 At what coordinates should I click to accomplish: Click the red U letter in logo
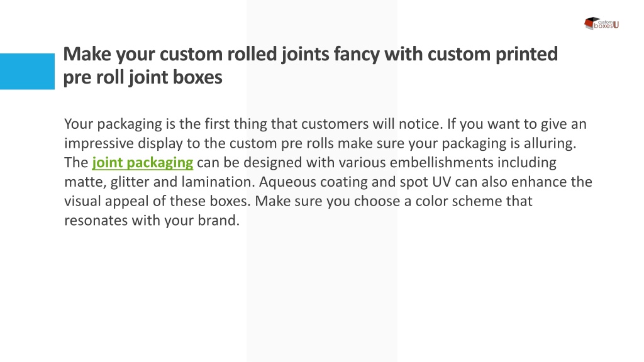[616, 25]
